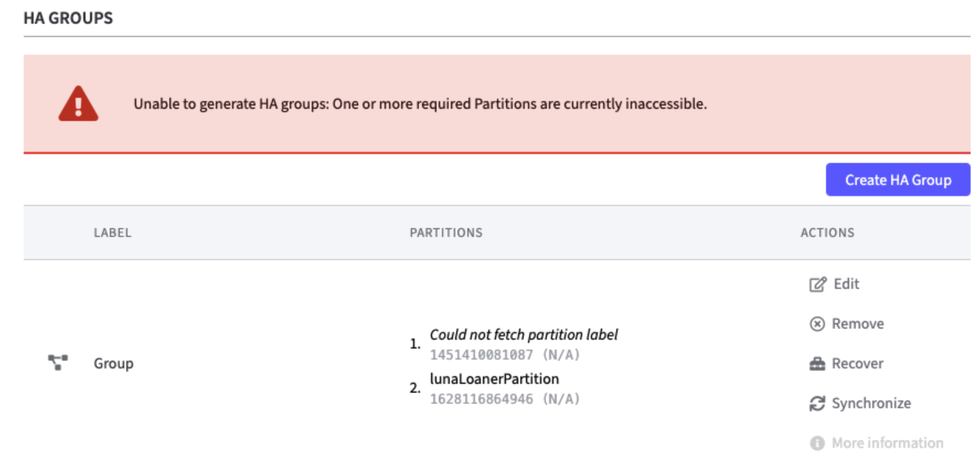Open the Edit action link
This screenshot has width=980, height=454.
tap(846, 284)
